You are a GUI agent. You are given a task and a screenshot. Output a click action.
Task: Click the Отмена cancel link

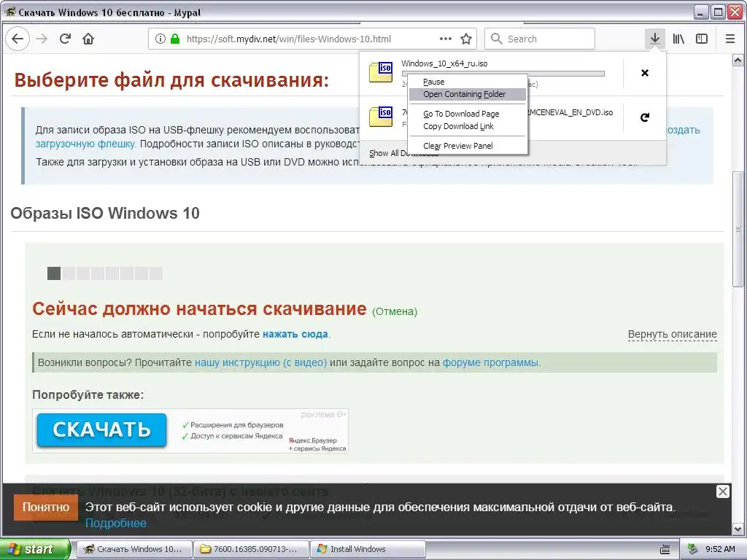click(395, 311)
